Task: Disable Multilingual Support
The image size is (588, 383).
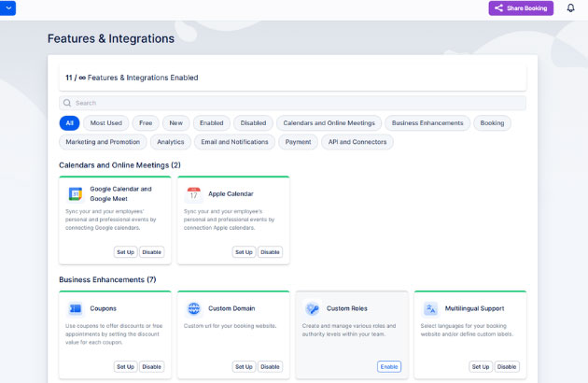Action: (x=507, y=366)
